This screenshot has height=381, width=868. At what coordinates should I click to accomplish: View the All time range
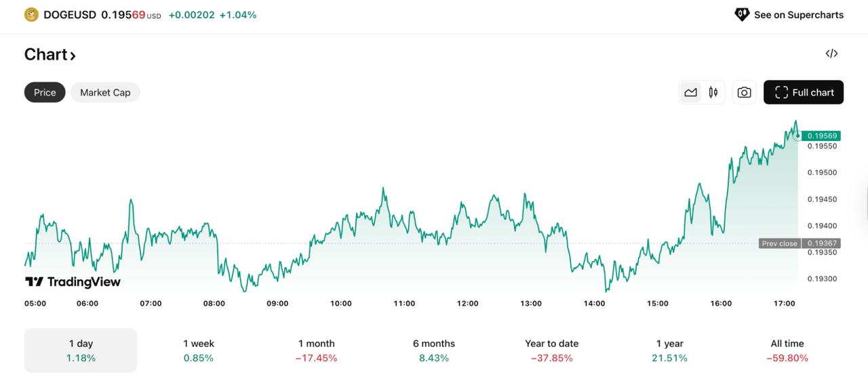pyautogui.click(x=787, y=350)
